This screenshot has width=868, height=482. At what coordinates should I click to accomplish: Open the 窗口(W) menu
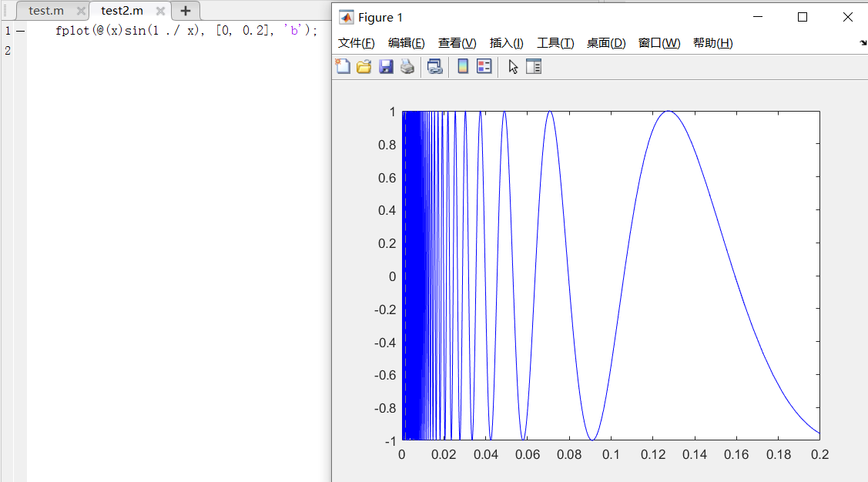coord(659,43)
